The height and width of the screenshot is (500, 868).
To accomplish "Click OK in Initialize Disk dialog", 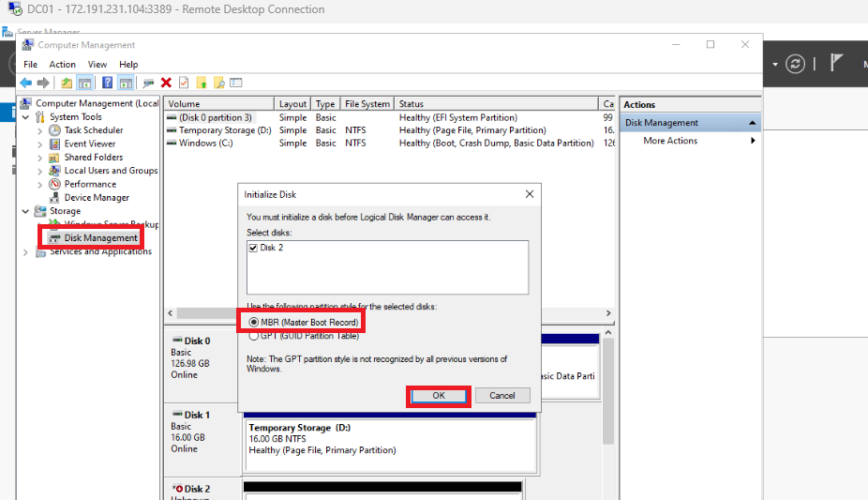I will (439, 395).
